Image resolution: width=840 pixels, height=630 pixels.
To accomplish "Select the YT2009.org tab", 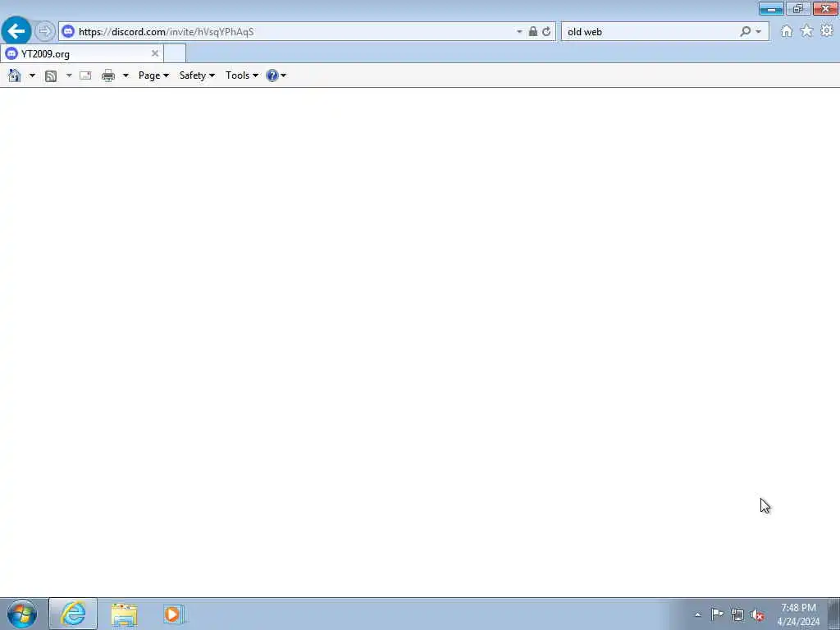I will click(82, 53).
